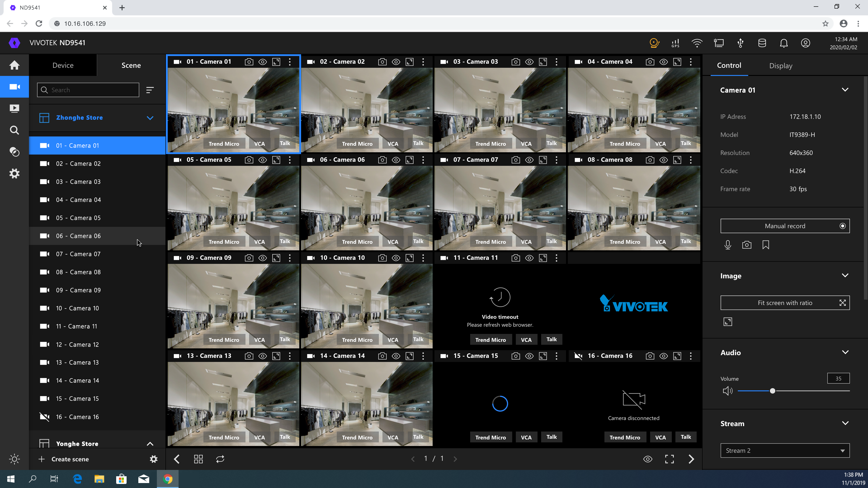
Task: Toggle eye icon in bottom toolbar
Action: pos(648,459)
